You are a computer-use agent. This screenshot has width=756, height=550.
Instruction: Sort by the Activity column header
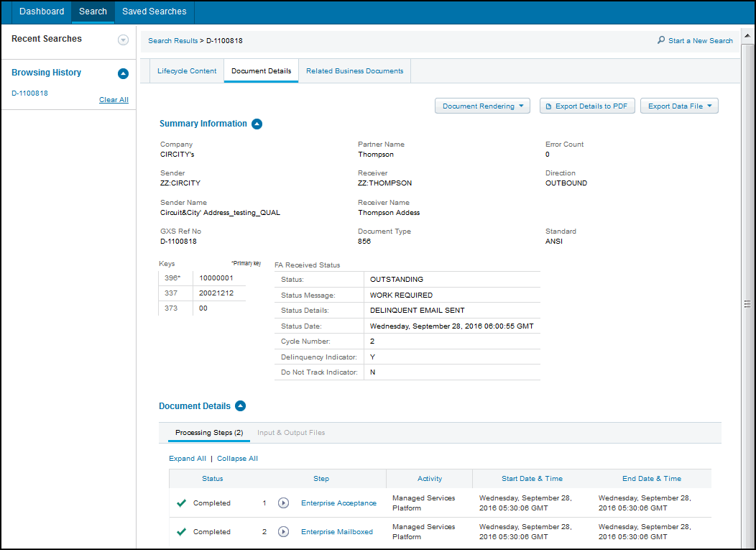coord(430,479)
